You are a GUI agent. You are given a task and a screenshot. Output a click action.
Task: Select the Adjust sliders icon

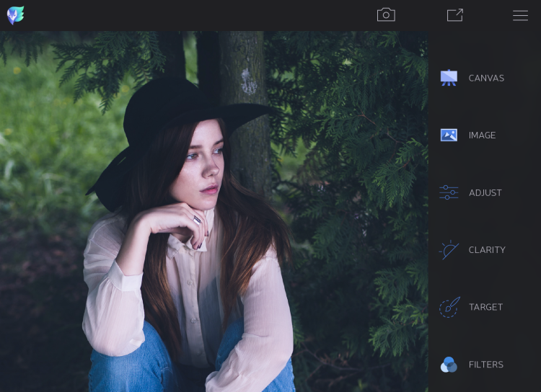(x=449, y=192)
